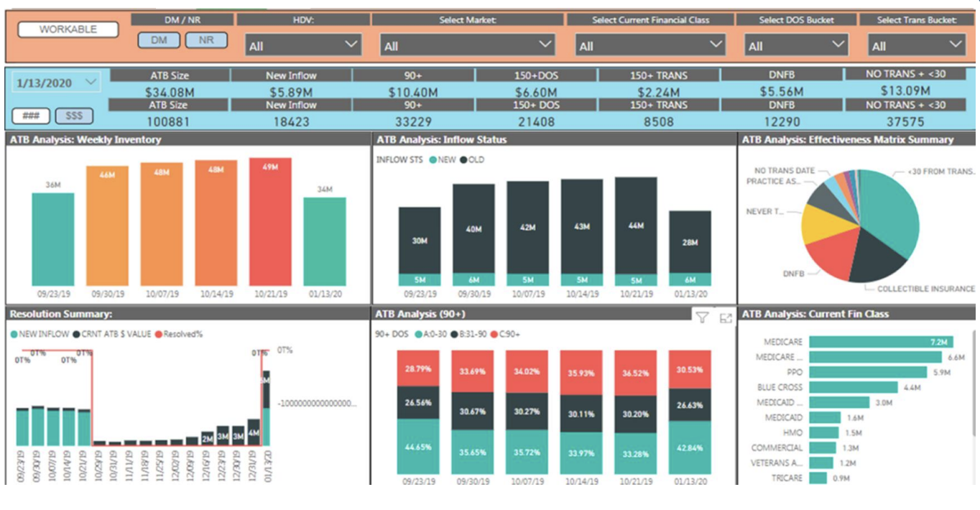Open the 1/13/2020 date dropdown

click(x=55, y=83)
